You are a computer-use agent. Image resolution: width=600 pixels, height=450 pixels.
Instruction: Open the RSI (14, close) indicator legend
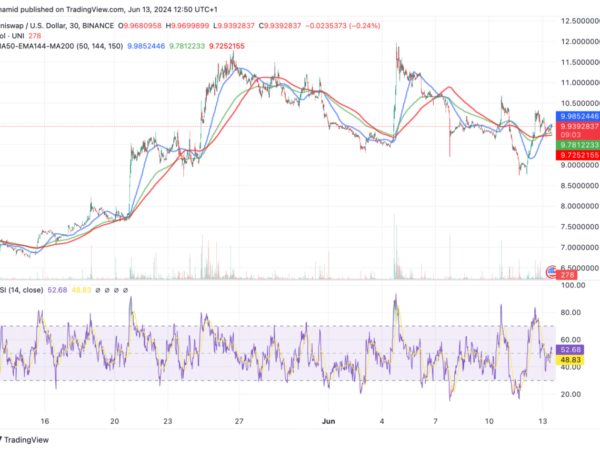point(21,290)
